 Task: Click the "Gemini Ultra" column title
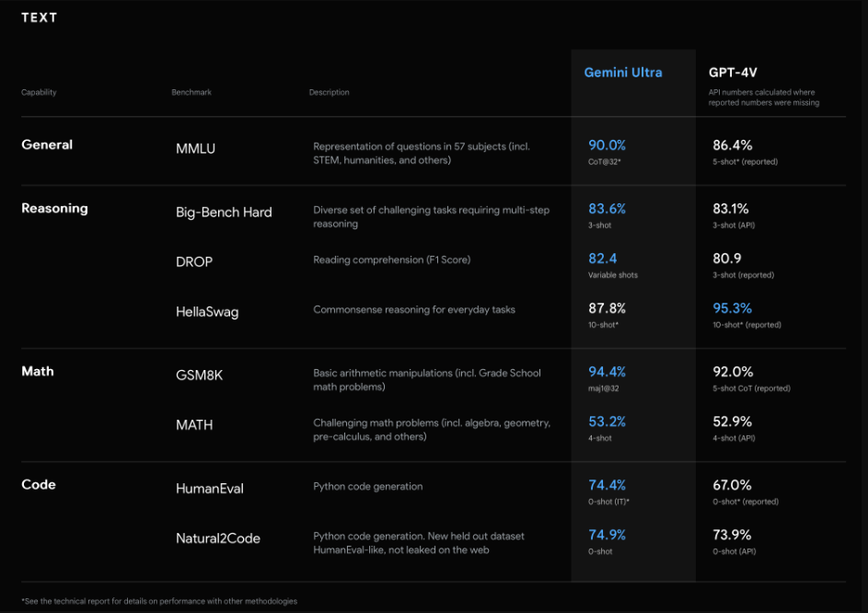pyautogui.click(x=623, y=73)
